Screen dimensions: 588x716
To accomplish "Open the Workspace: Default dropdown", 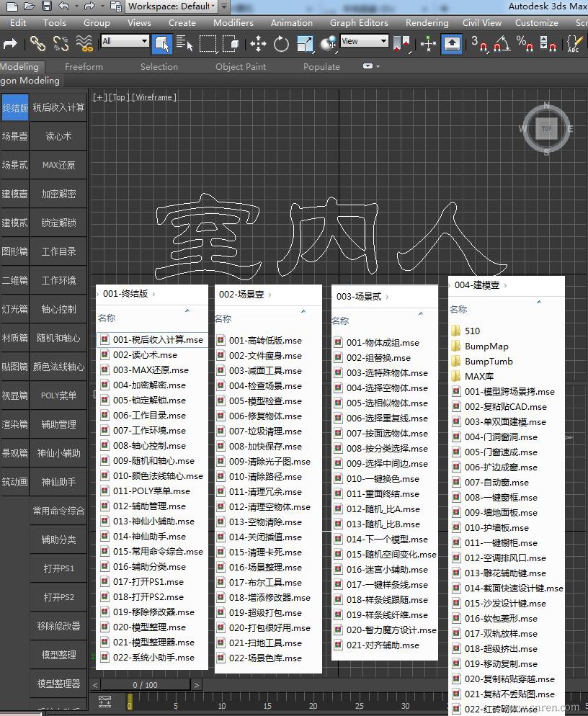I will coord(171,6).
